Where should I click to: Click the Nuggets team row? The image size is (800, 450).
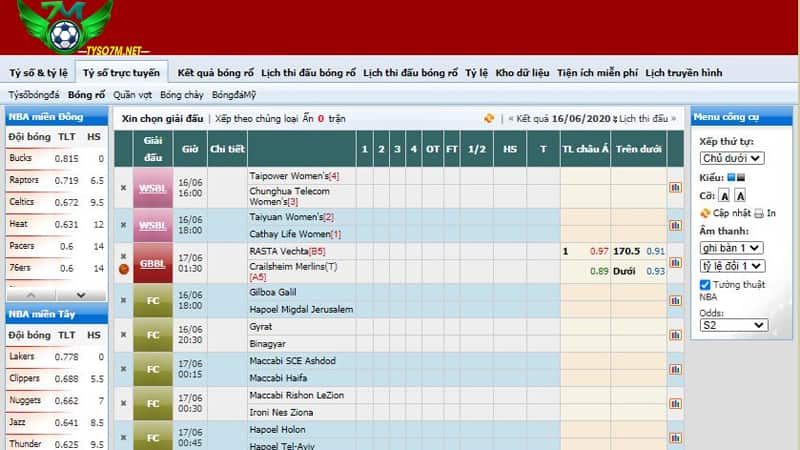click(56, 401)
